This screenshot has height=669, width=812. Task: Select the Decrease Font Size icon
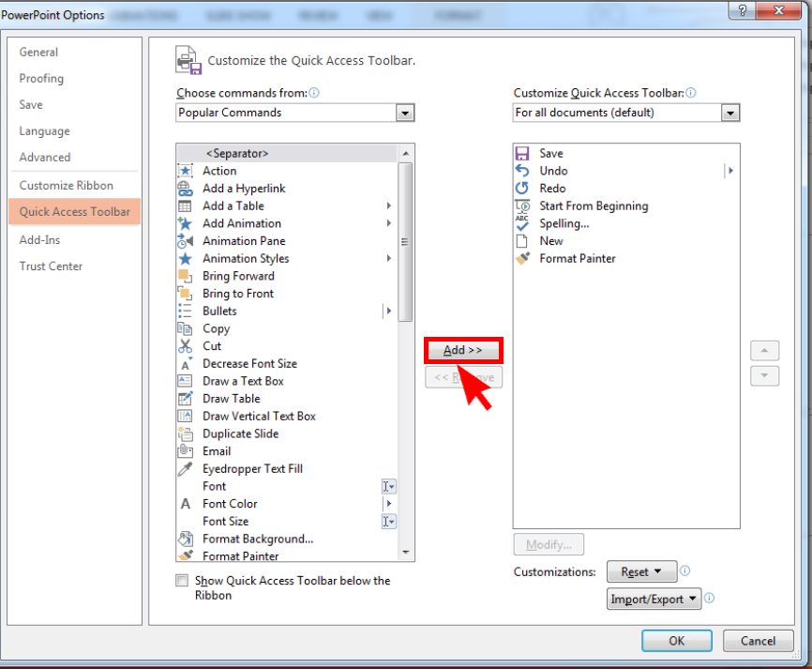[185, 363]
